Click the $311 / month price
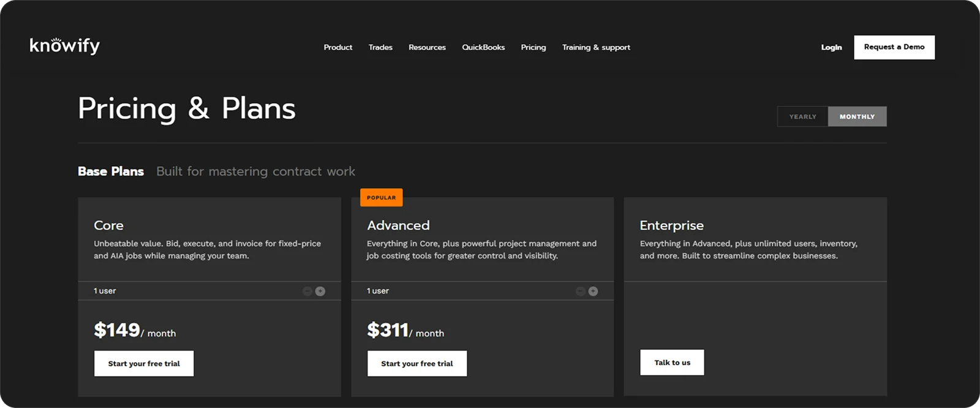 click(405, 330)
